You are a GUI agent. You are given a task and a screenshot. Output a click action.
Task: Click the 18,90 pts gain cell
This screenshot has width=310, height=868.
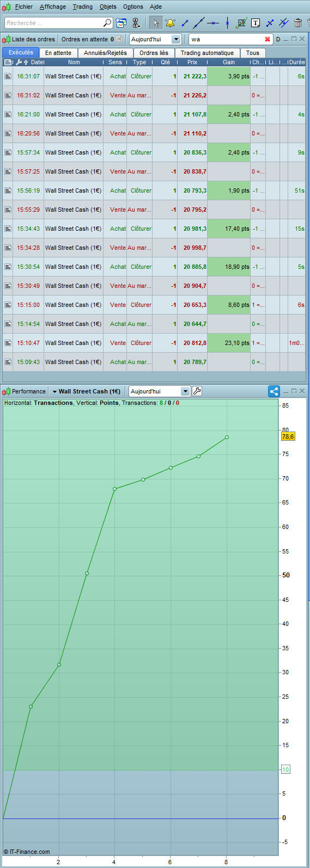click(x=229, y=267)
